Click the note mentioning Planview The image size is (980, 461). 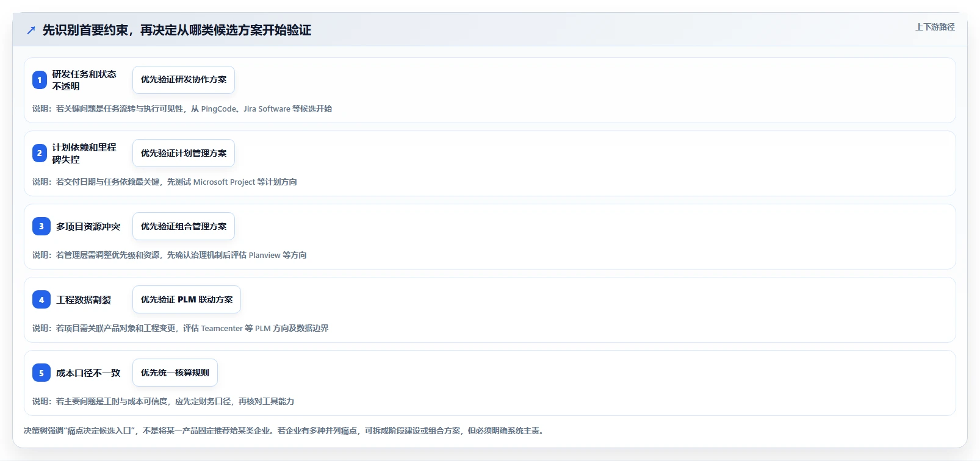tap(170, 255)
